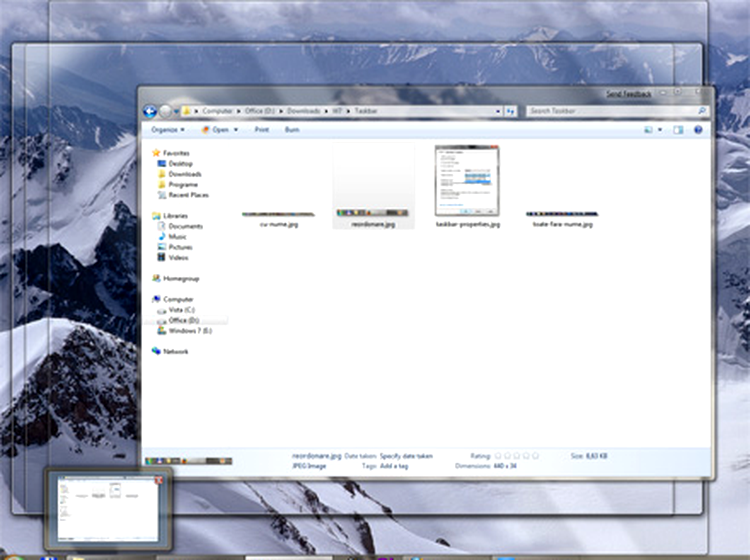Select the taskbar-properties.jpg thumbnail
The height and width of the screenshot is (560, 750).
467,181
